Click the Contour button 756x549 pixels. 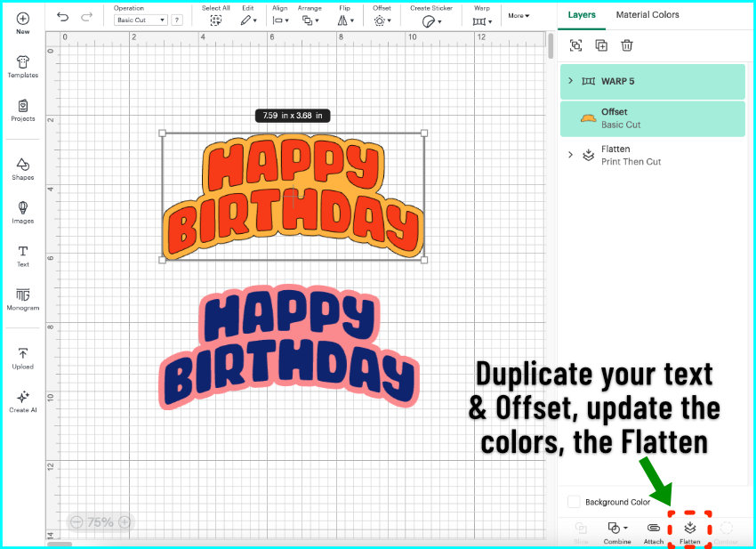pos(727,533)
